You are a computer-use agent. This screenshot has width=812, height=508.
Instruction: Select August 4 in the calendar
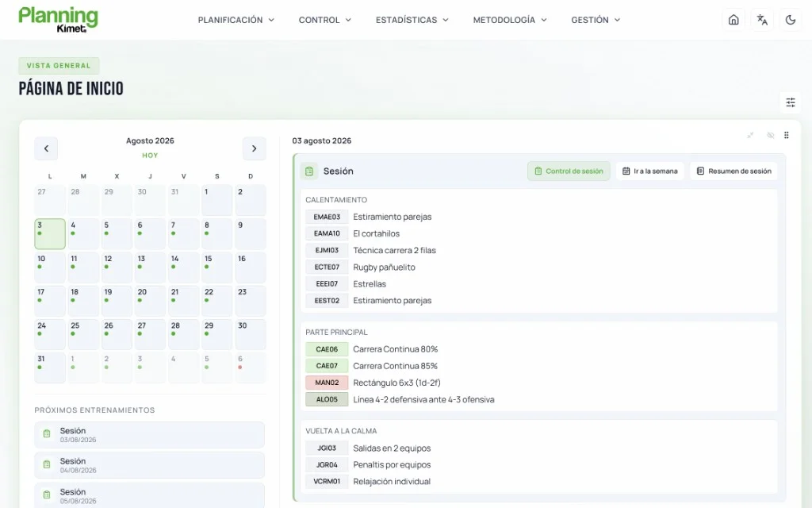point(83,234)
